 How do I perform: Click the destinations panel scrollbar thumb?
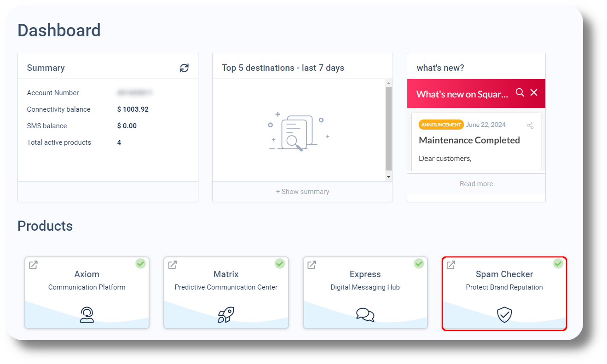coord(389,129)
